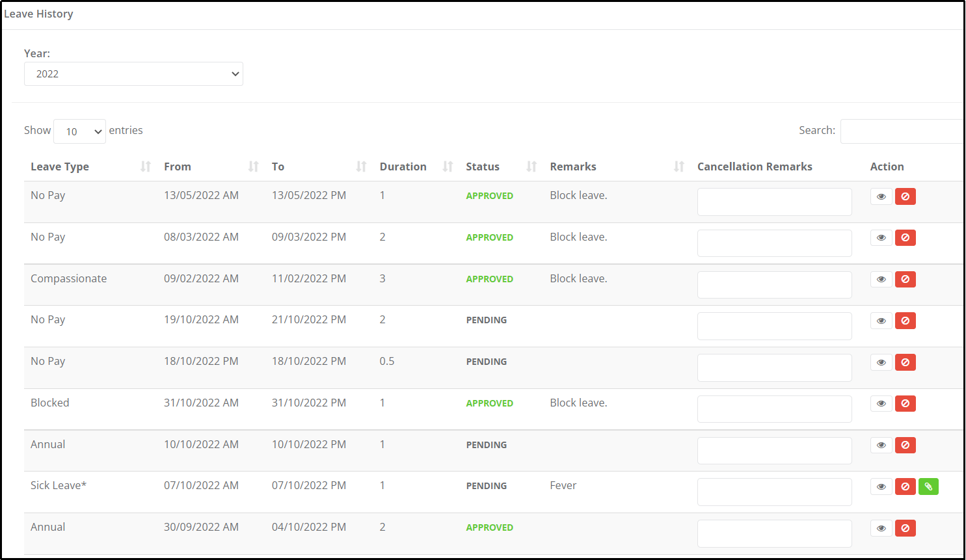The image size is (966, 560).
Task: View the 0.5 day No Pay leave
Action: click(881, 362)
